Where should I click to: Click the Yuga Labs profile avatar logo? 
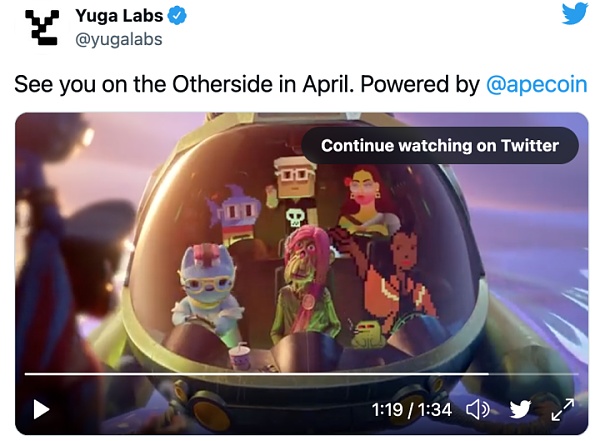42,28
